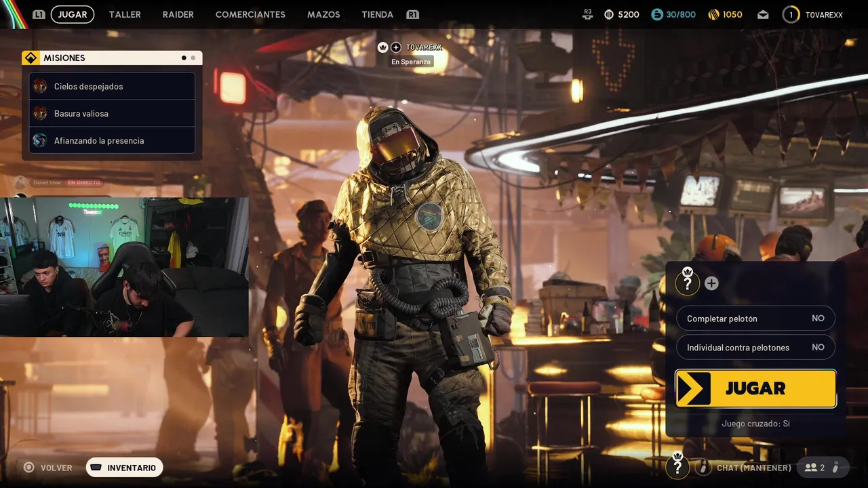868x488 pixels.
Task: Go to the COMERCIANTES tab
Action: tap(250, 14)
